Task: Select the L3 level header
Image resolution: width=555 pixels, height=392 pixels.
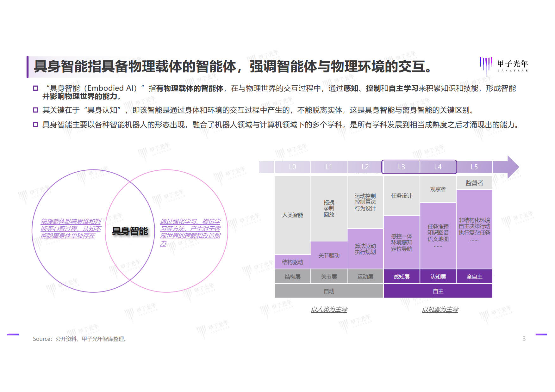Action: point(401,167)
